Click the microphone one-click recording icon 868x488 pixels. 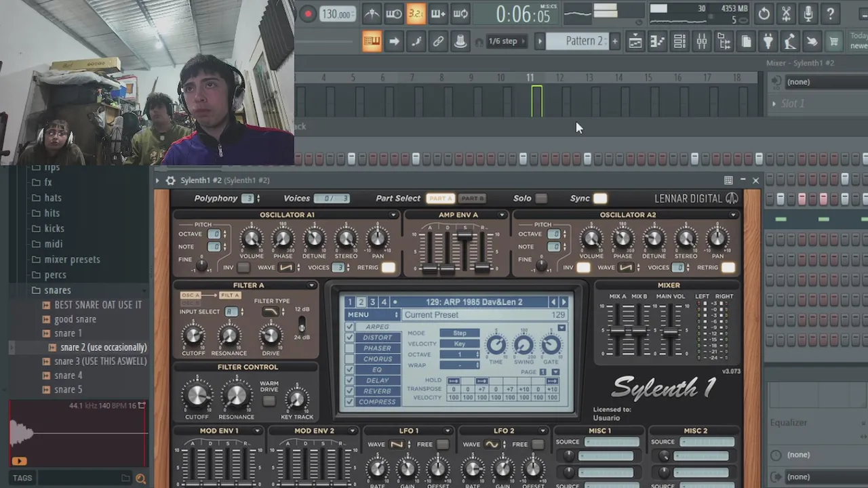pyautogui.click(x=808, y=14)
